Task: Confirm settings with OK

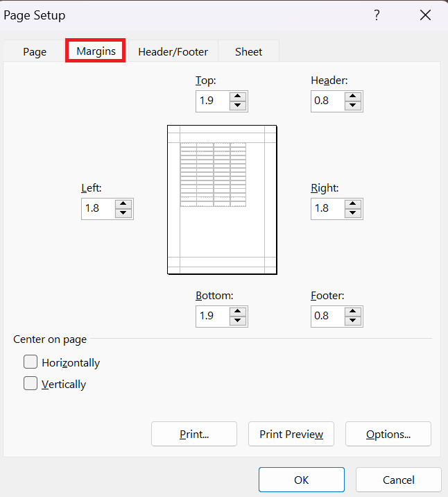Action: 302,480
